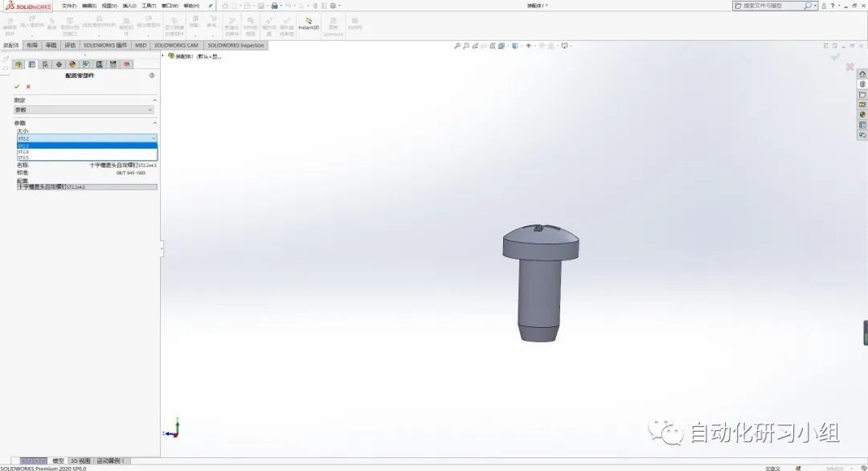This screenshot has width=868, height=471.
Task: Open the 参数 dropdown in upper section
Action: coord(84,109)
